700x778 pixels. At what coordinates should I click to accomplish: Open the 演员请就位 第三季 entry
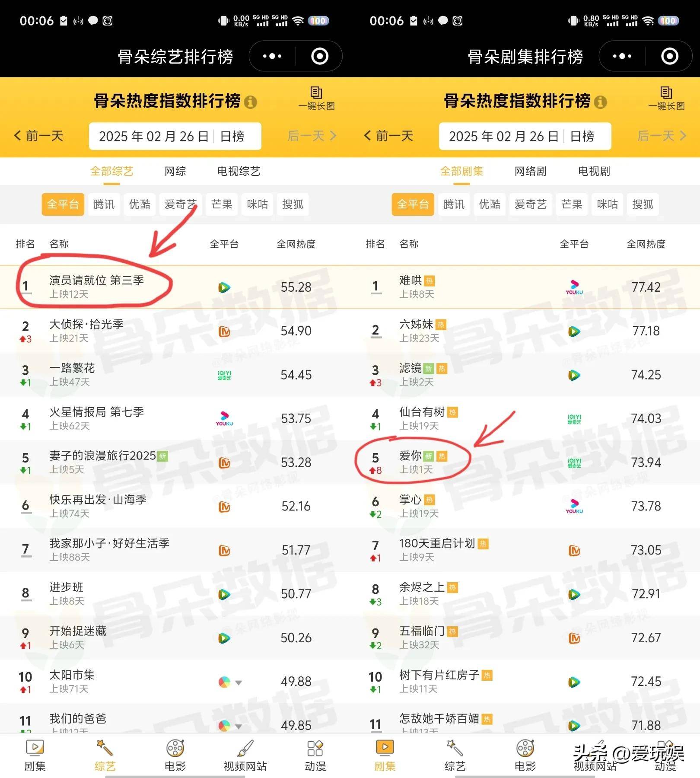click(175, 287)
